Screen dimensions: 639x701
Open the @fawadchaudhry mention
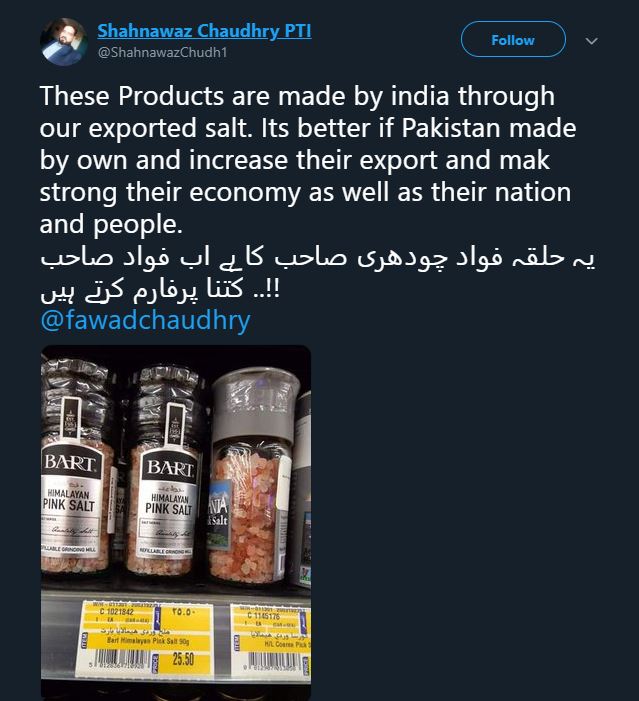[145, 320]
